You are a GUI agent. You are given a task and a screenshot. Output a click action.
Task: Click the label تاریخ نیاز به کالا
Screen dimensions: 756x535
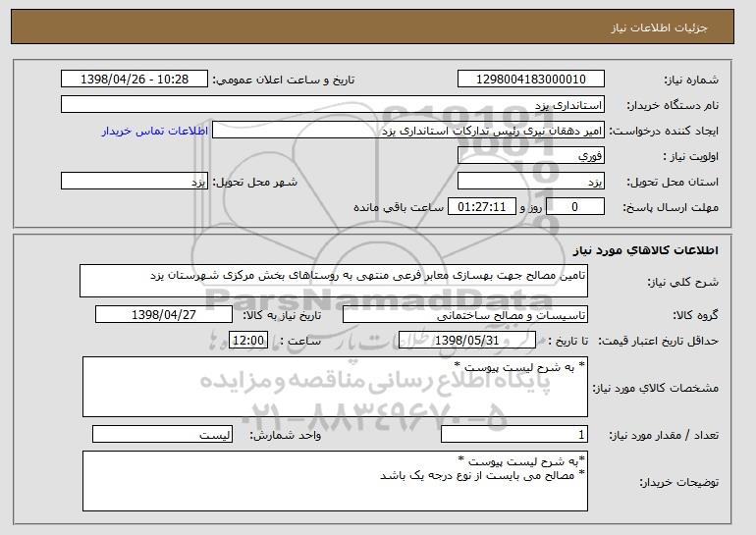[282, 315]
